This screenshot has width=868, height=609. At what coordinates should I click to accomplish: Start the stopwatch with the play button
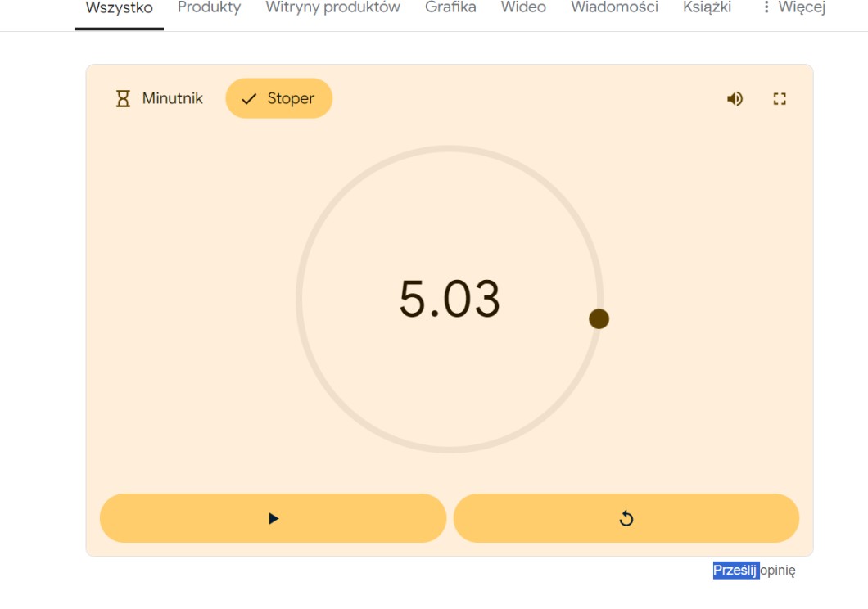pyautogui.click(x=273, y=518)
